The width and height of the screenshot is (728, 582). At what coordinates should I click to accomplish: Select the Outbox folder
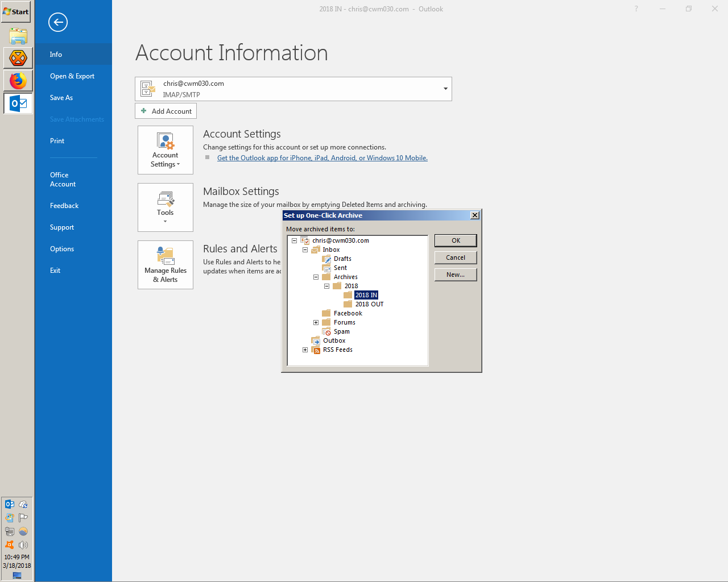(x=334, y=340)
